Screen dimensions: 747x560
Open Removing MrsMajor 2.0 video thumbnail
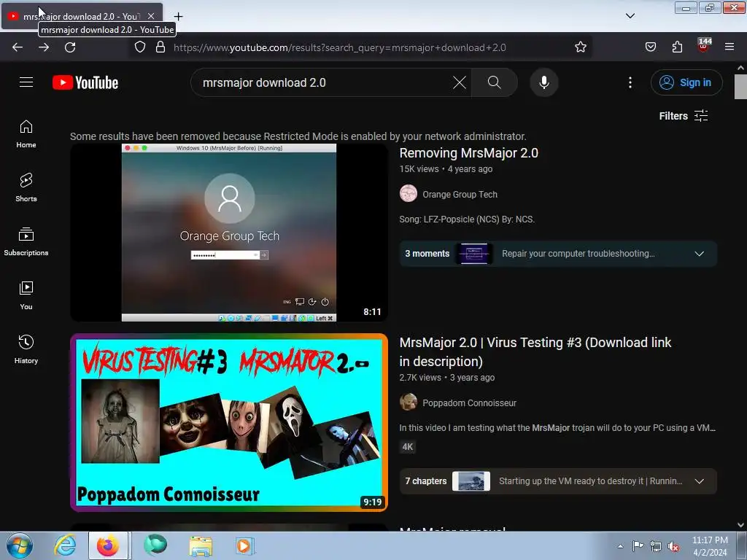[228, 233]
